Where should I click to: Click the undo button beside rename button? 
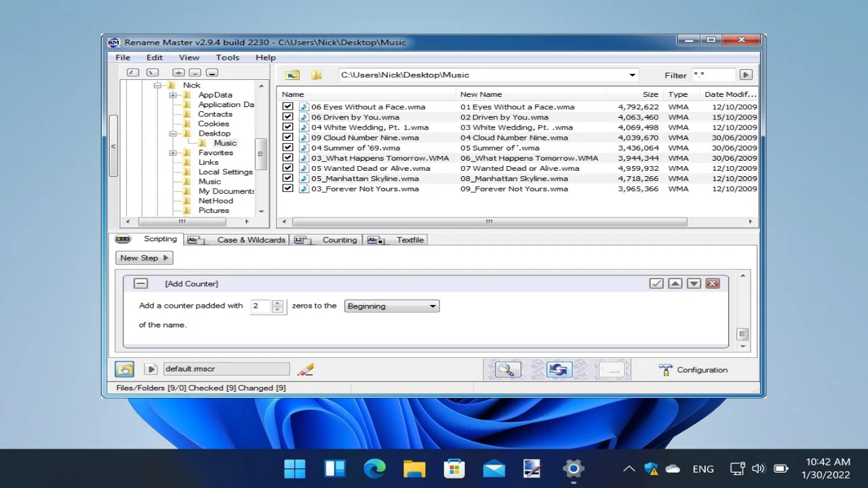pyautogui.click(x=611, y=369)
